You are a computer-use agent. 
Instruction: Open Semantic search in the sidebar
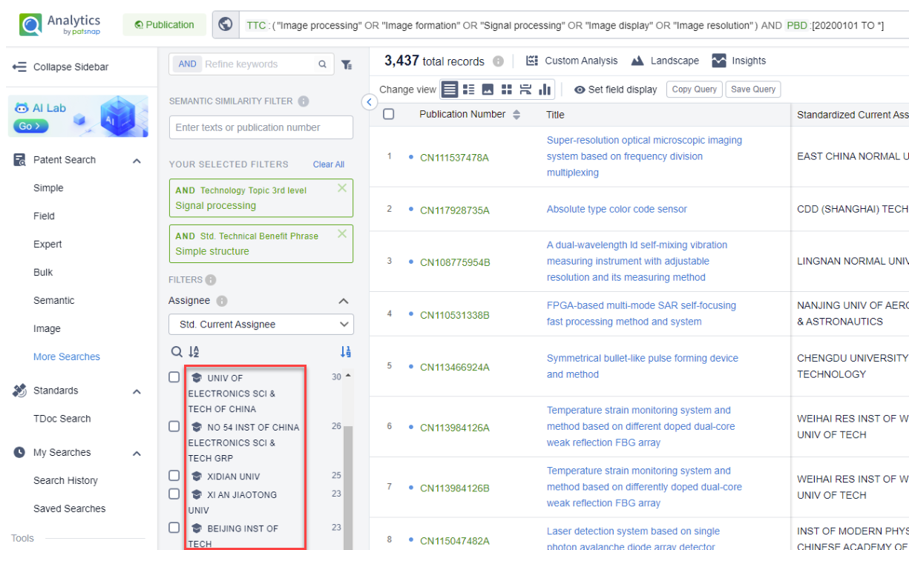54,300
